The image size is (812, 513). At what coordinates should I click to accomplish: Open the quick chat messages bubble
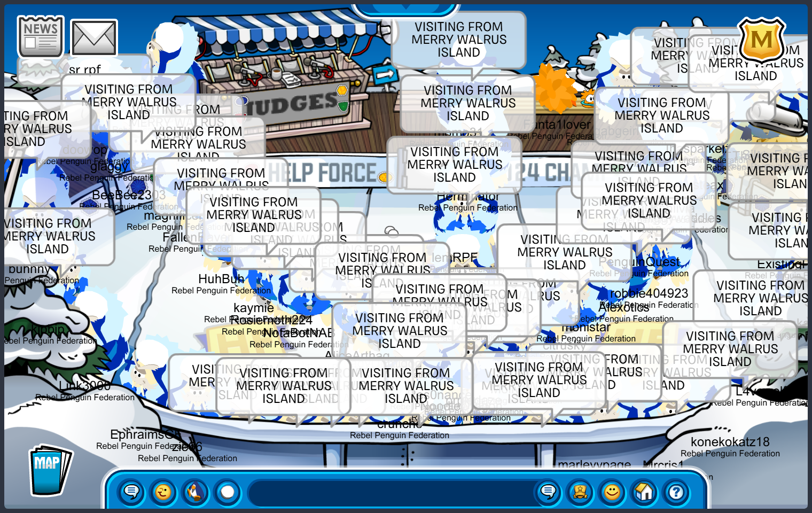click(131, 492)
